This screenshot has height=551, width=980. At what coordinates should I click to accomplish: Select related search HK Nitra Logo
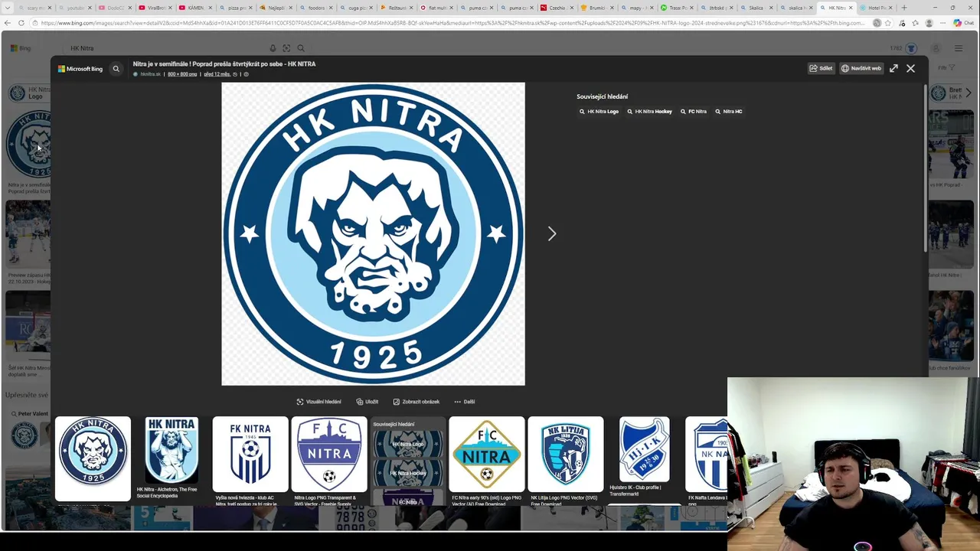coord(599,112)
